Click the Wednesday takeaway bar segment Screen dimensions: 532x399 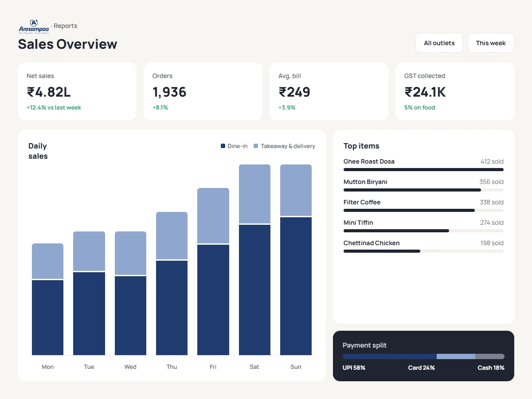point(130,253)
